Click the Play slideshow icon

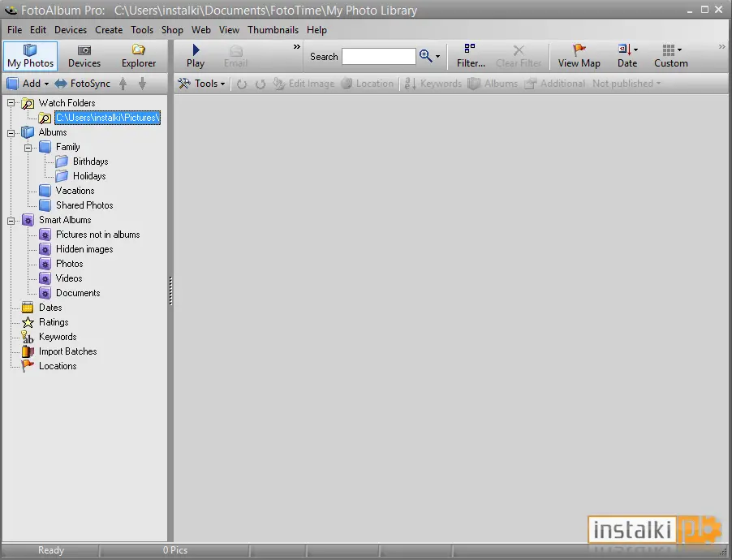196,50
